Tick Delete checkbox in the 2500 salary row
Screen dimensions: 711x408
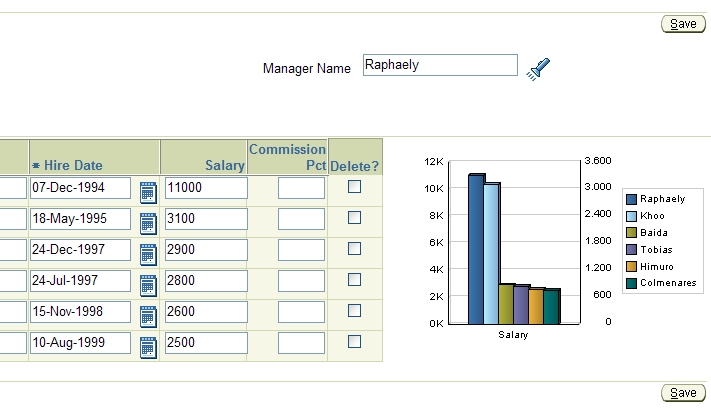[354, 341]
